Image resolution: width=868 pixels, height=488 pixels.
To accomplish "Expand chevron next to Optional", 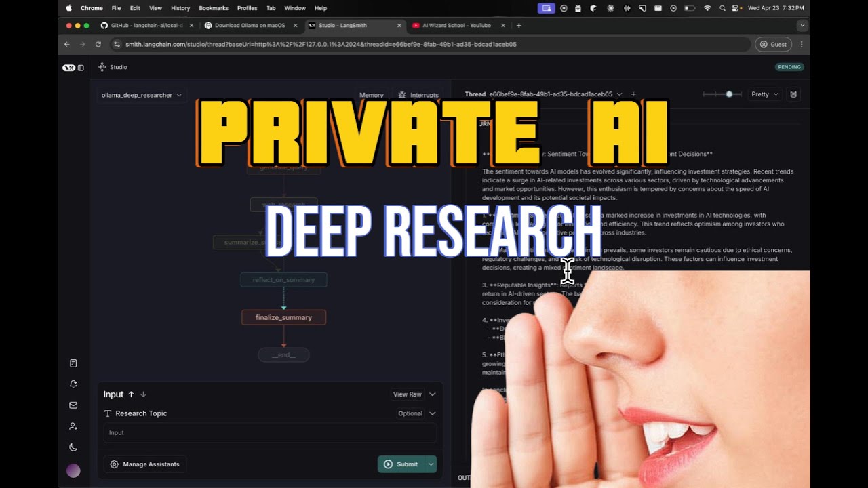I will 433,413.
